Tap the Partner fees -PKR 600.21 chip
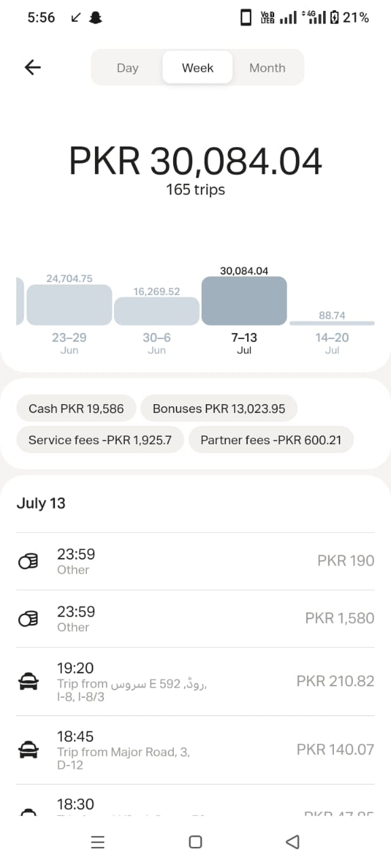 (x=271, y=440)
